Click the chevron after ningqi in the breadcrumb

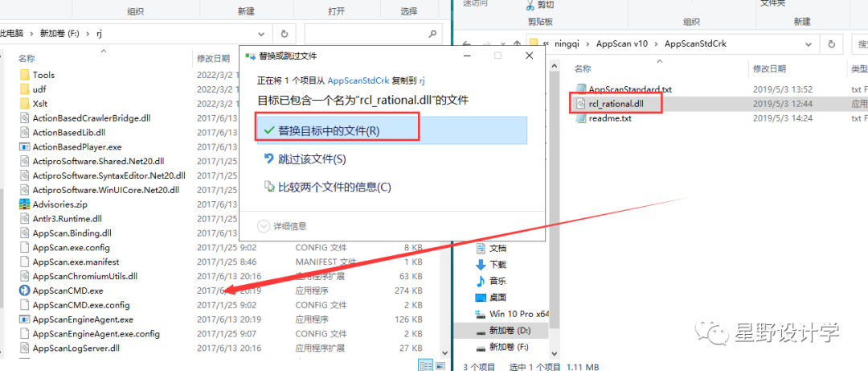click(588, 43)
